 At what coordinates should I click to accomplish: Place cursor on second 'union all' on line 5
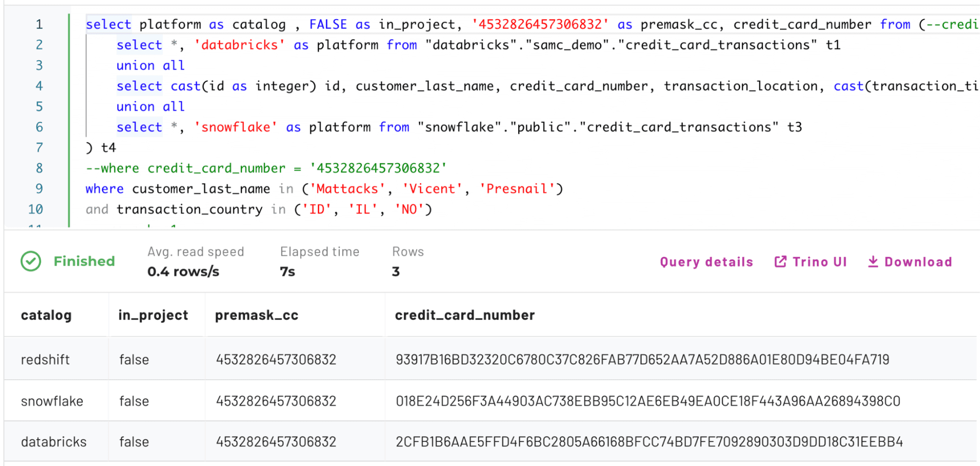pyautogui.click(x=151, y=106)
